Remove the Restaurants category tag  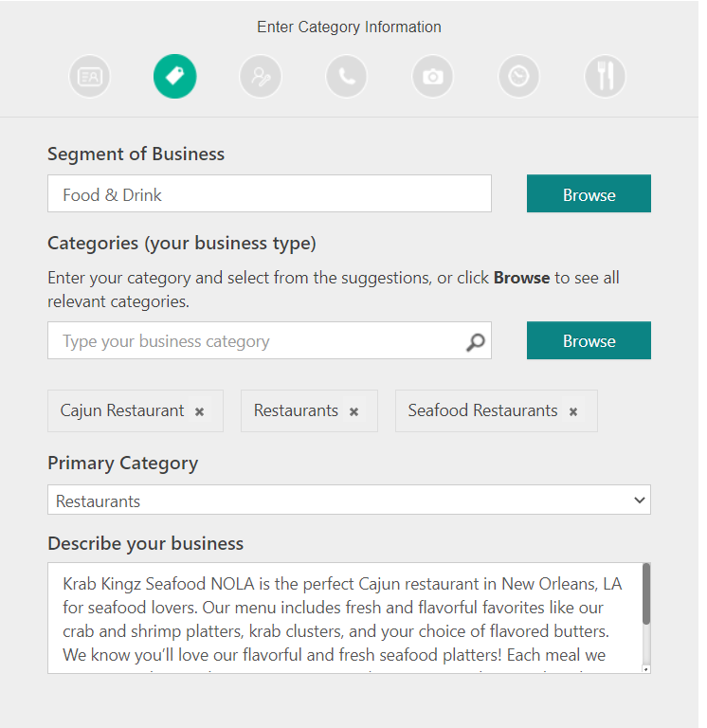point(354,411)
